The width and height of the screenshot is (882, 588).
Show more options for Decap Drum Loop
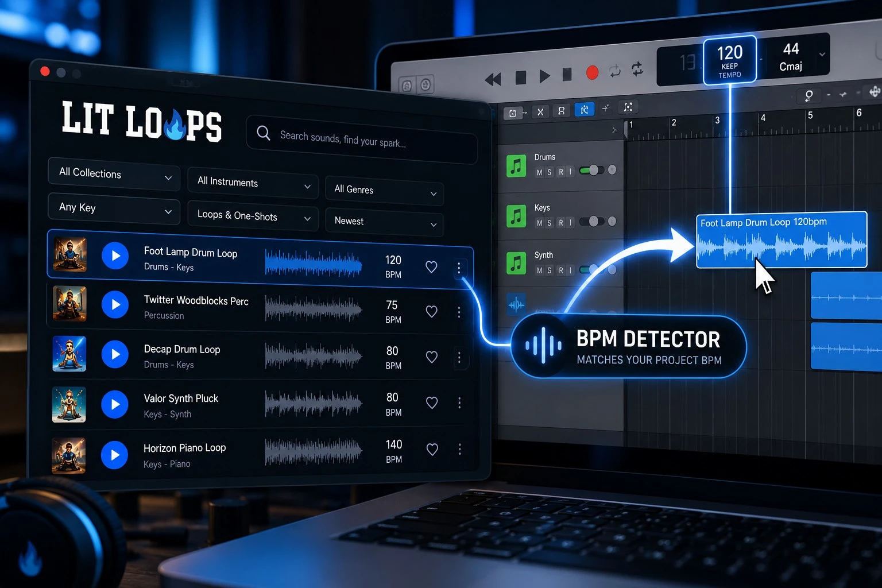[x=459, y=358]
